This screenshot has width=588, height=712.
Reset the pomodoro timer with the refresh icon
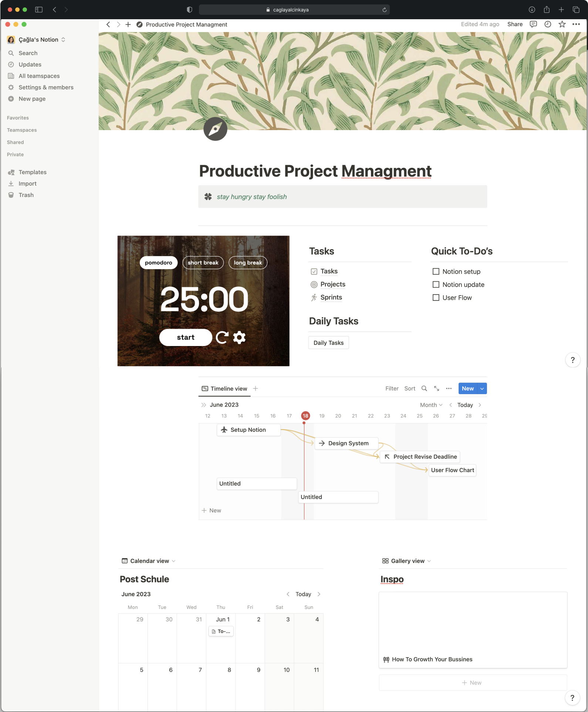tap(222, 338)
